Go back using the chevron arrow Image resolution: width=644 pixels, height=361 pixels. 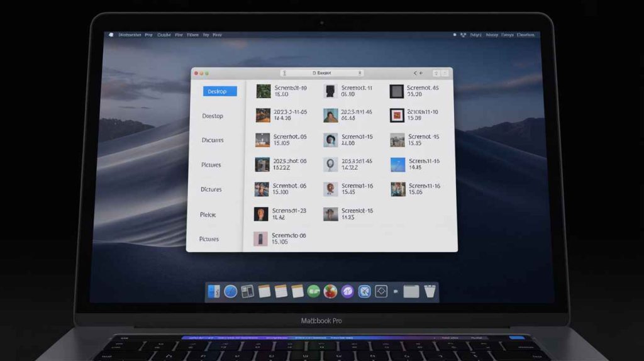point(415,73)
